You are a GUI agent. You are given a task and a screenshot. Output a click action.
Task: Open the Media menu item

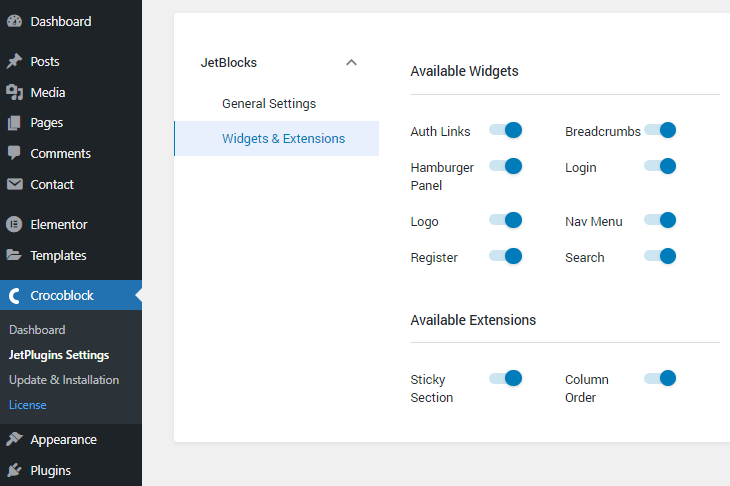point(71,92)
